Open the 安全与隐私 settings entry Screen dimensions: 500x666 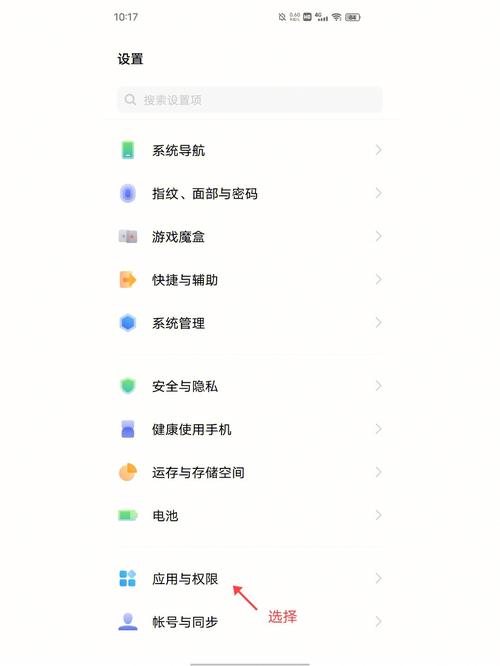[250, 386]
